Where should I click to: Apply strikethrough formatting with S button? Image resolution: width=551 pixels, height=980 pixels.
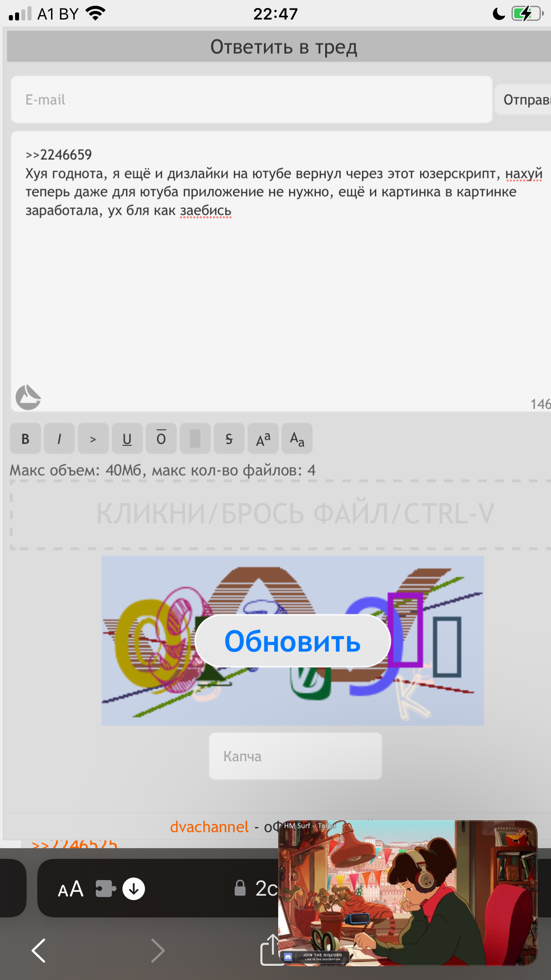click(x=229, y=439)
